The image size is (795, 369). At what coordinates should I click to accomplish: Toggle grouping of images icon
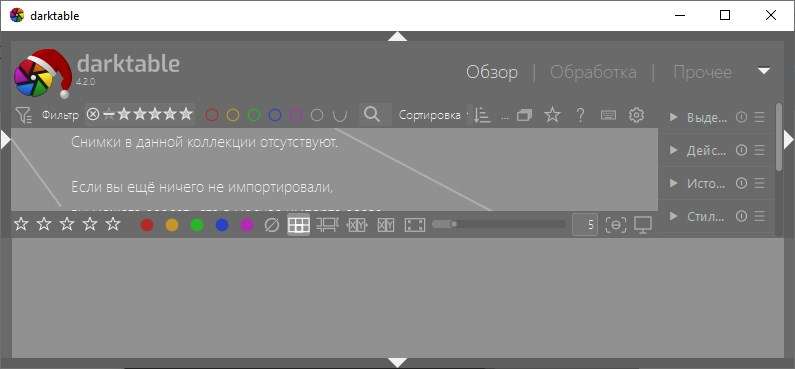pyautogui.click(x=524, y=116)
